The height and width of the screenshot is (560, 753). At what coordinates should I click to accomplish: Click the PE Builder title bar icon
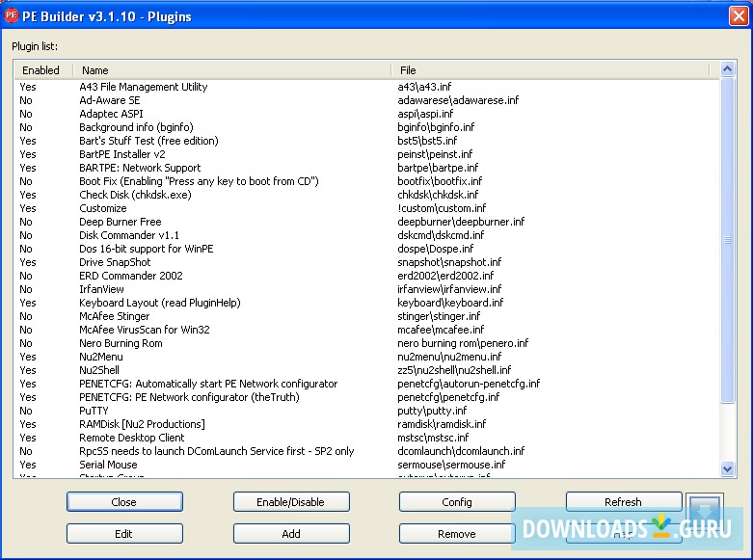click(11, 15)
